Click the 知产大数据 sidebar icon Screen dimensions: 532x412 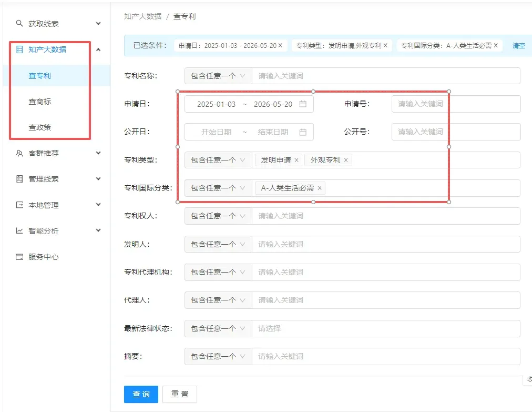point(19,49)
